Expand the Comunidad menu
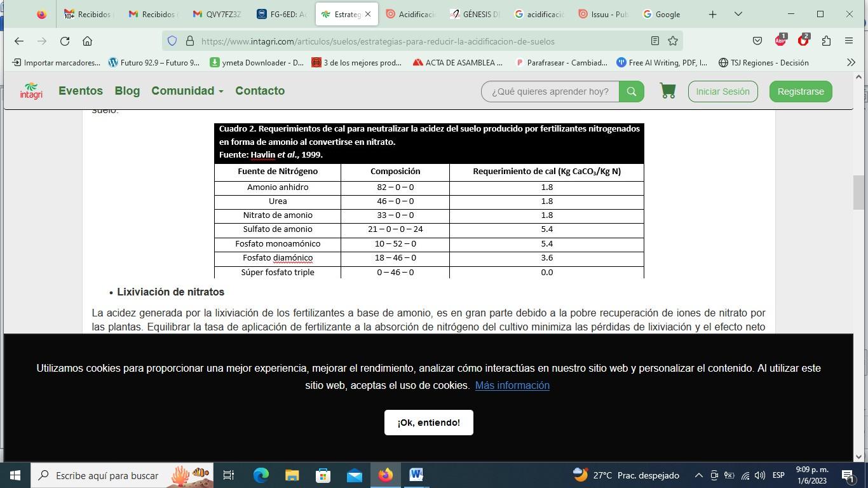The height and width of the screenshot is (488, 868). point(187,91)
